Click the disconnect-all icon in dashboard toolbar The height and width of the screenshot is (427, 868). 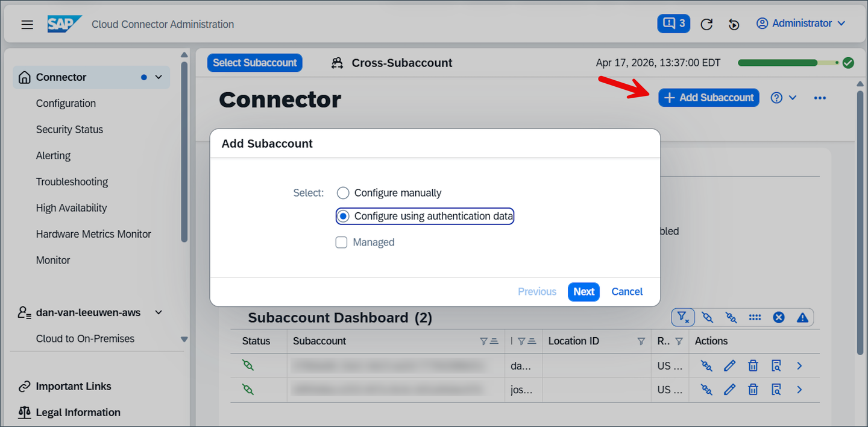(x=731, y=317)
